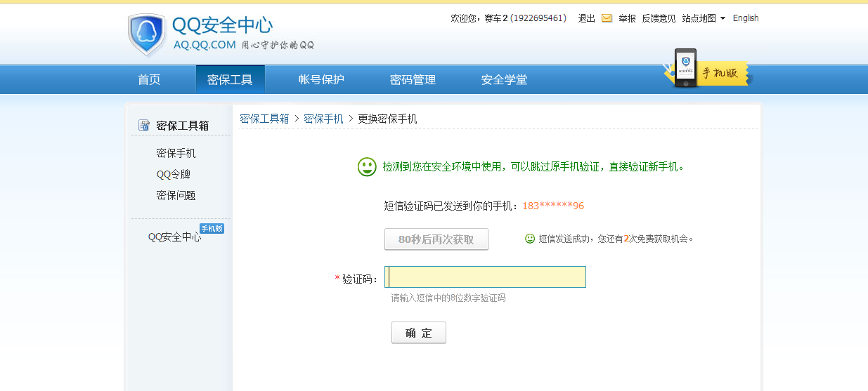Open QQ安全中心 sidebar link
This screenshot has height=391, width=868.
174,237
